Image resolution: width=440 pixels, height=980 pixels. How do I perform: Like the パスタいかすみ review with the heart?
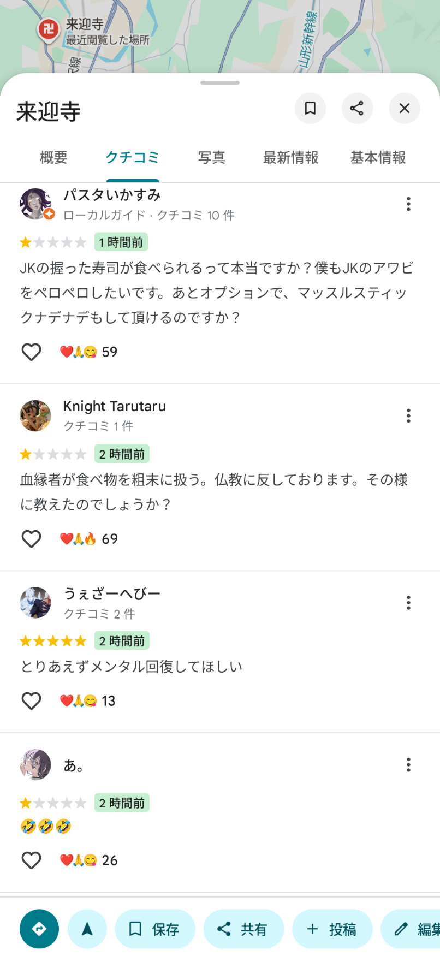[x=31, y=352]
